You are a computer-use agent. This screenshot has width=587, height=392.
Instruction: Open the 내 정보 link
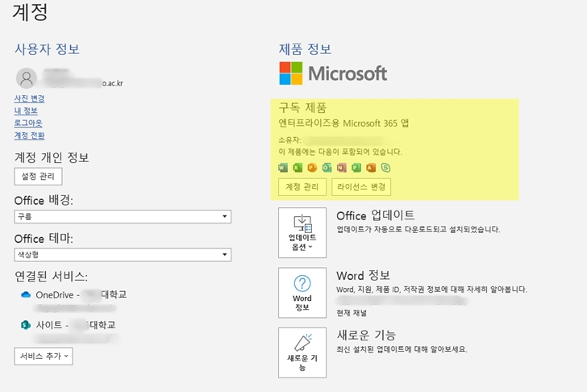26,111
